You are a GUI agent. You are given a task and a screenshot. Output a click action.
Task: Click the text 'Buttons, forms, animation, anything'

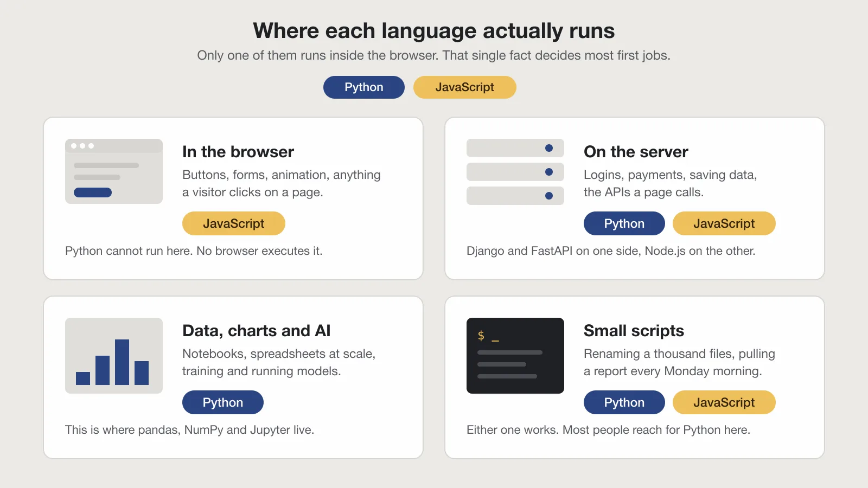pyautogui.click(x=282, y=175)
